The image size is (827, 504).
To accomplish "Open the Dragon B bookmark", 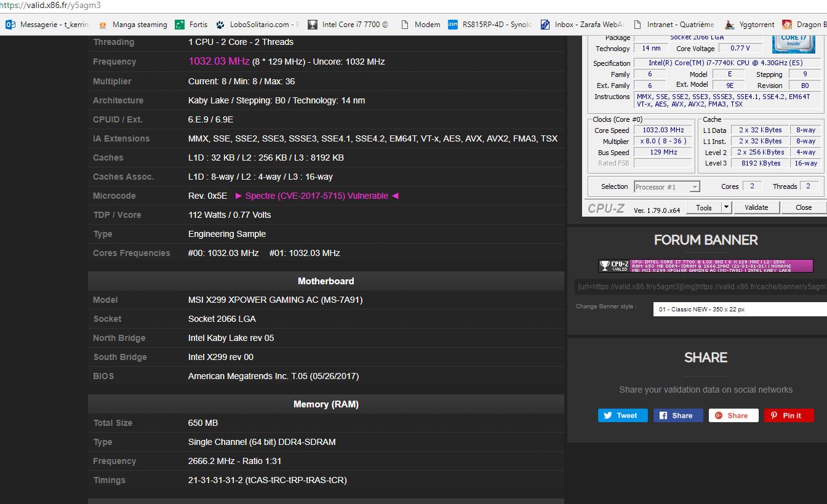I will [x=804, y=25].
